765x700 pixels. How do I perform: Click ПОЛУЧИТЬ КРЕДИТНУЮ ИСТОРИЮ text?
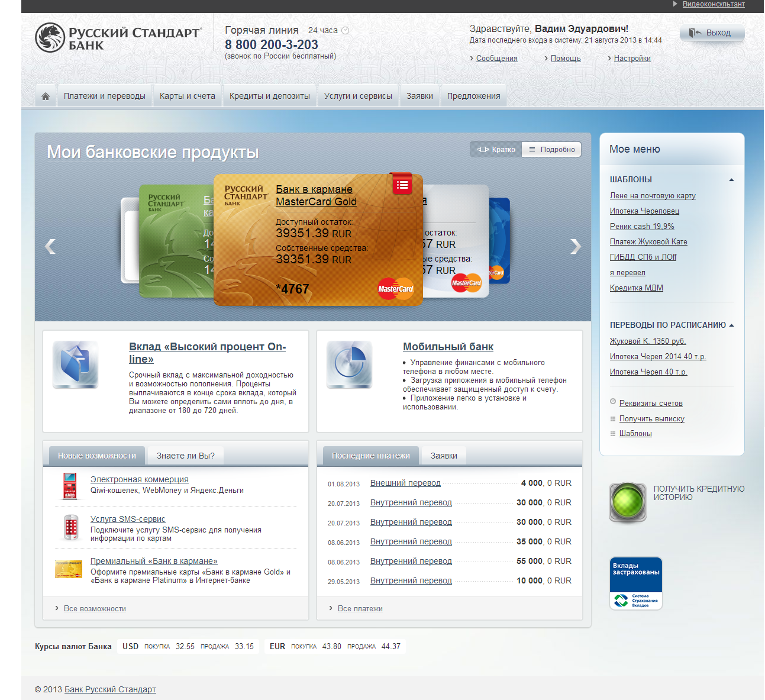coord(699,493)
